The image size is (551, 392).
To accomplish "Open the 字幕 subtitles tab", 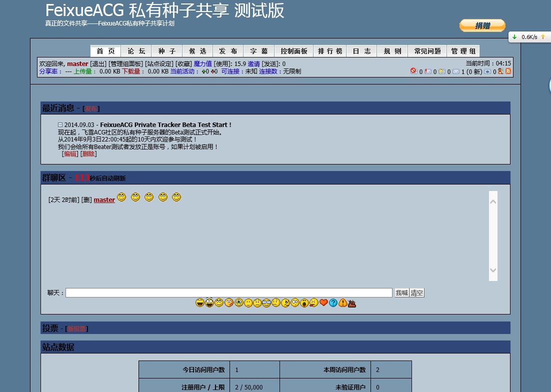I will pos(258,51).
